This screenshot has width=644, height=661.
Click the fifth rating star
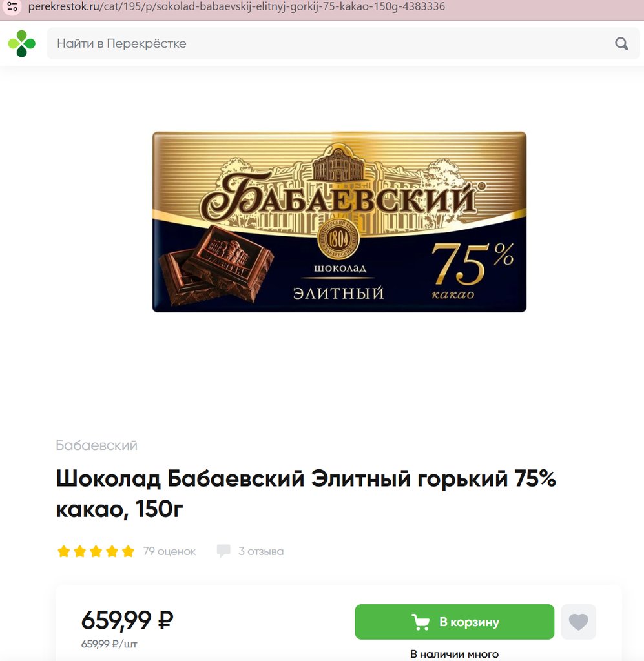[128, 551]
